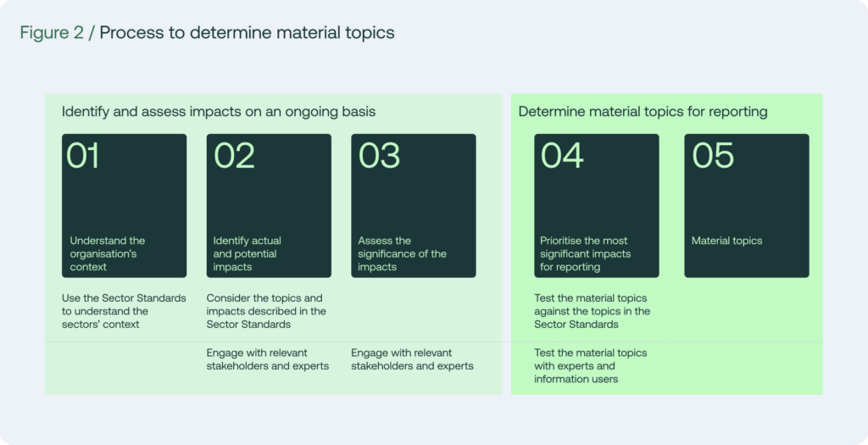Click the Figure 2 title text

[207, 33]
